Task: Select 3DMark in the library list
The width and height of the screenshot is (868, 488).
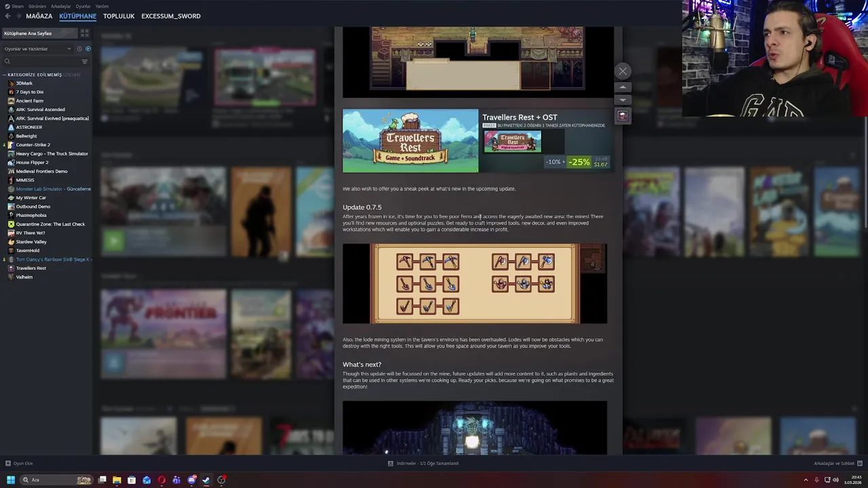Action: point(24,83)
